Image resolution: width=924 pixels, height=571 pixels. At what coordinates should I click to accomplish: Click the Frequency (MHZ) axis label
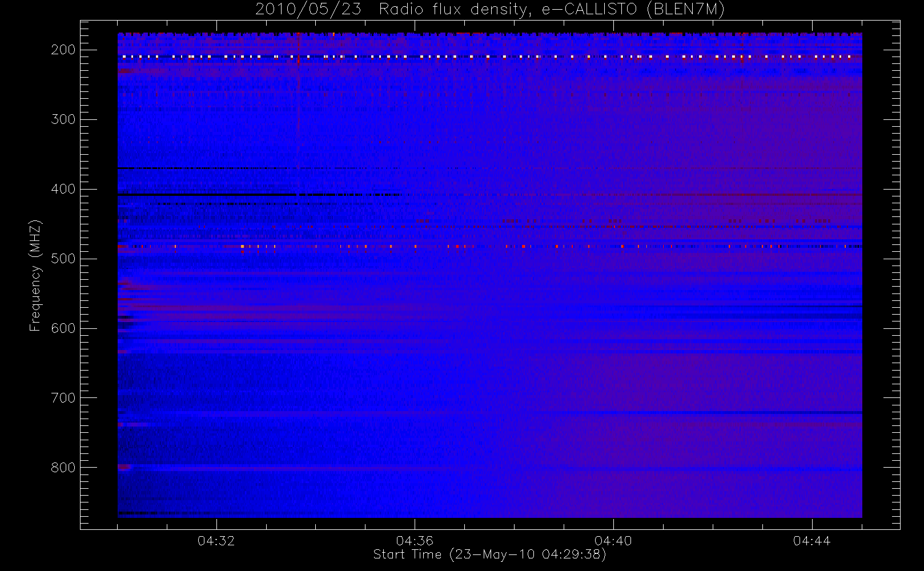point(35,275)
